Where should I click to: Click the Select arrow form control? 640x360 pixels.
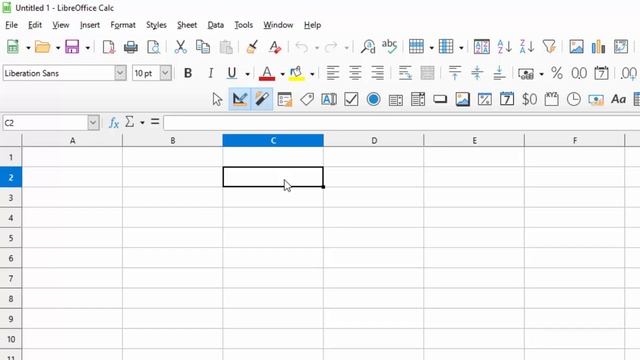[218, 100]
